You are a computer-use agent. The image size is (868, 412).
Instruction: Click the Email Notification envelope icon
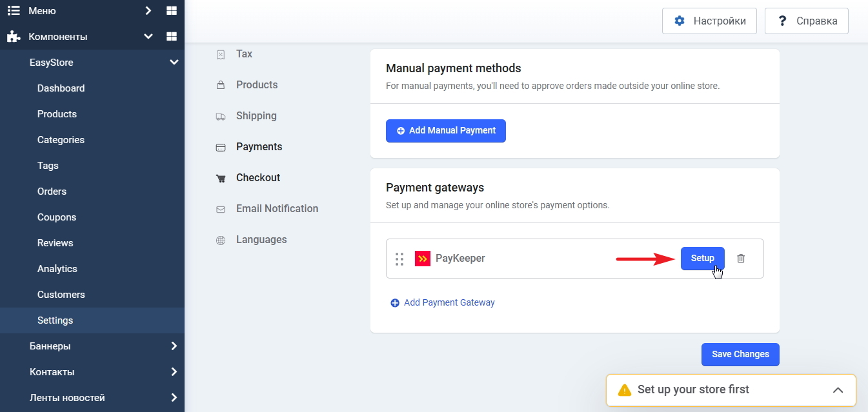(x=221, y=209)
